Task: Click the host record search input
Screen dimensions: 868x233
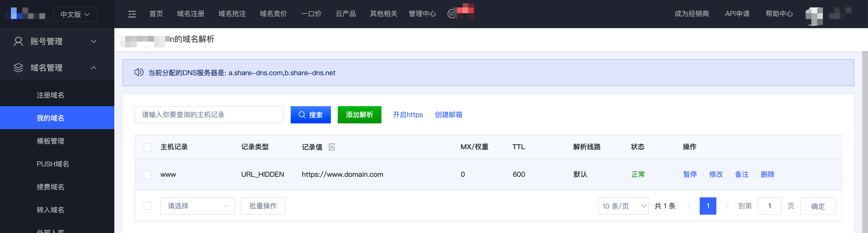Action: pos(209,115)
